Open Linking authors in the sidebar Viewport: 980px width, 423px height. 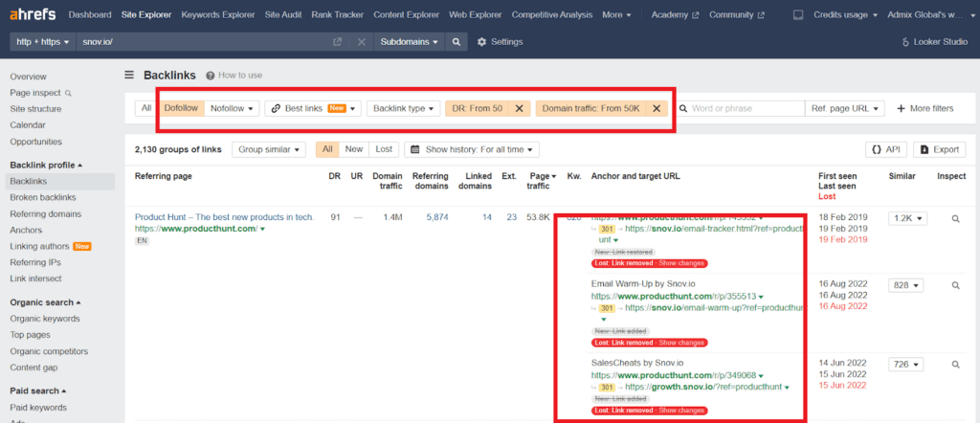(x=51, y=246)
